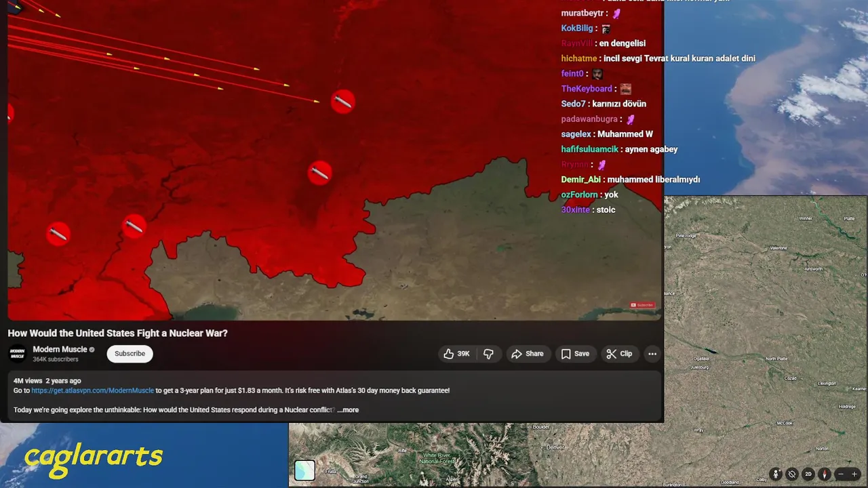The width and height of the screenshot is (868, 488).
Task: Select the Boulder label on the map
Action: 540,427
